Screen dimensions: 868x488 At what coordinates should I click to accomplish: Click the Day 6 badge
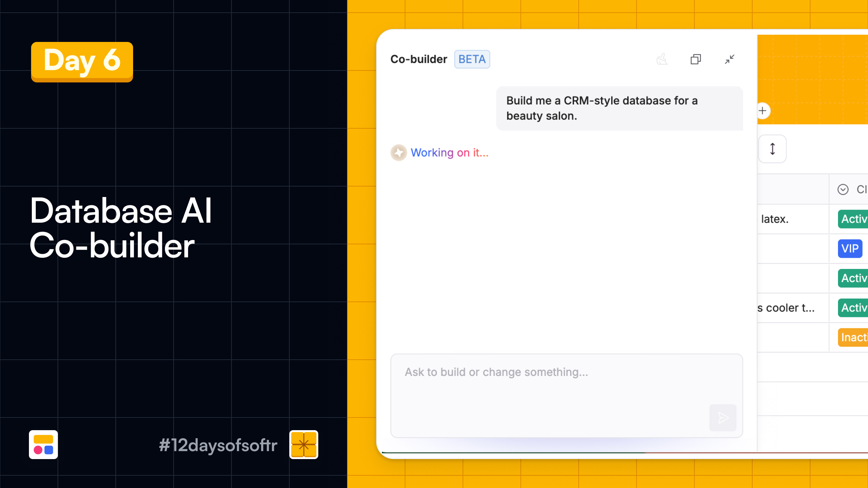click(82, 62)
